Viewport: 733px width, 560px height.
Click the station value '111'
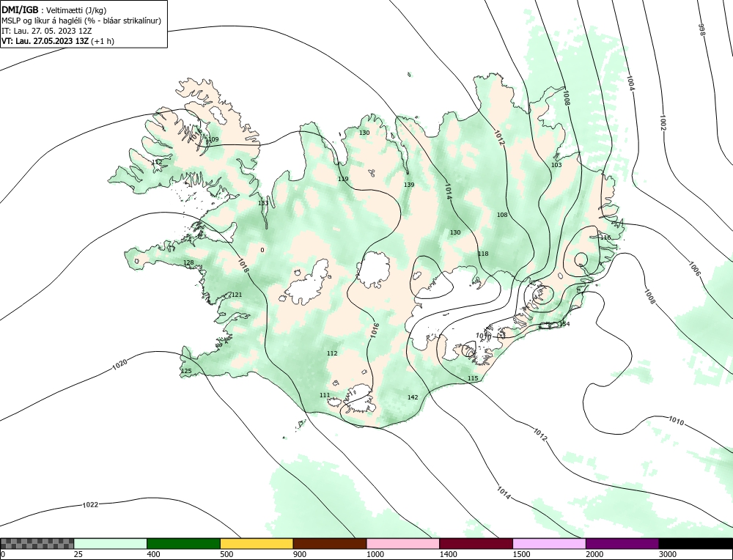click(325, 395)
